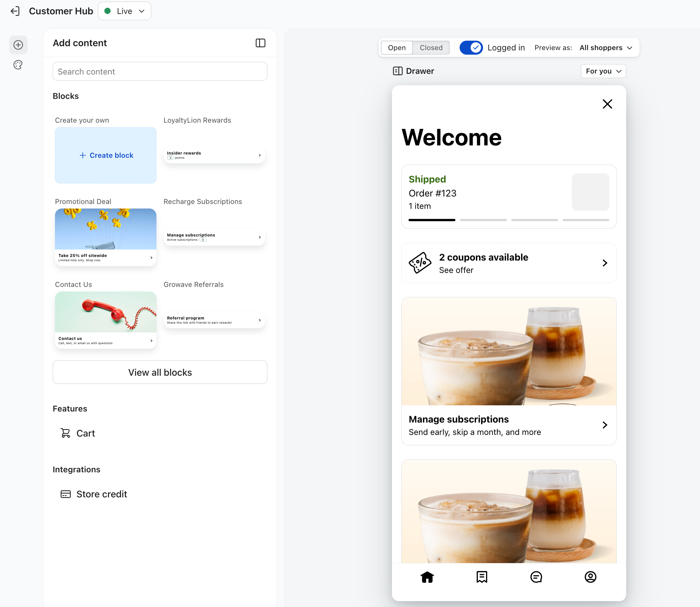This screenshot has height=607, width=700.
Task: Select the Store credit integration
Action: (94, 494)
